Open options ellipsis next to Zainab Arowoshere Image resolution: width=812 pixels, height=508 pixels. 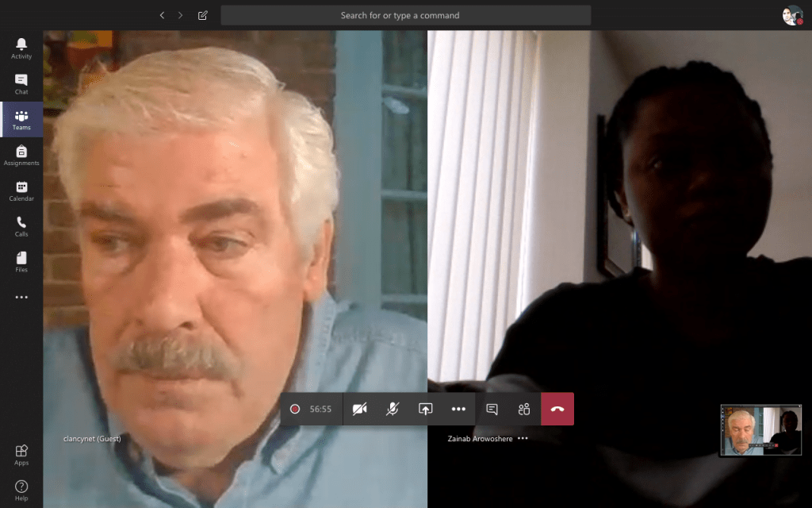tap(523, 438)
